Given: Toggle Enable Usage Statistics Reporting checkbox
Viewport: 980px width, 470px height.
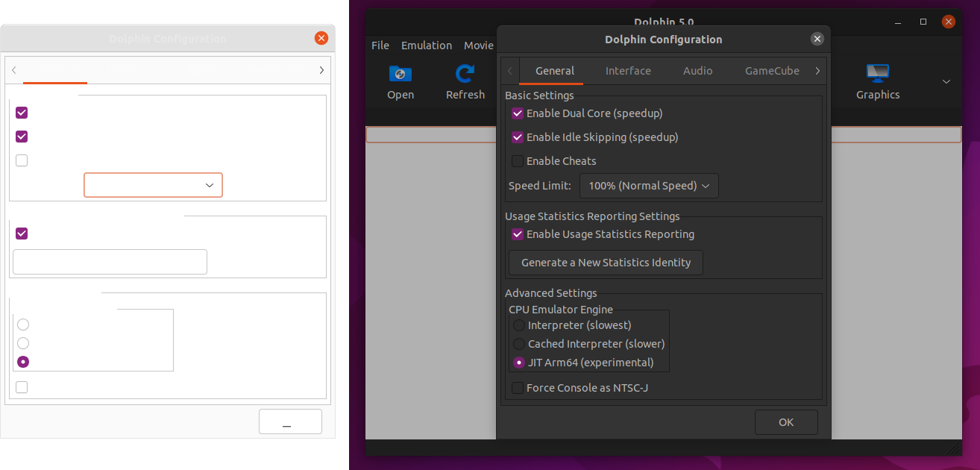Looking at the screenshot, I should point(518,234).
